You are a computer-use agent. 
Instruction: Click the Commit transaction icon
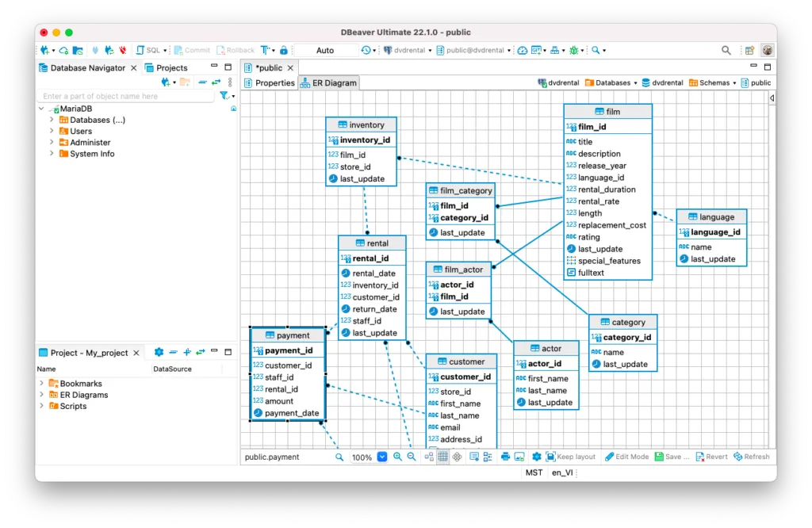pyautogui.click(x=190, y=49)
